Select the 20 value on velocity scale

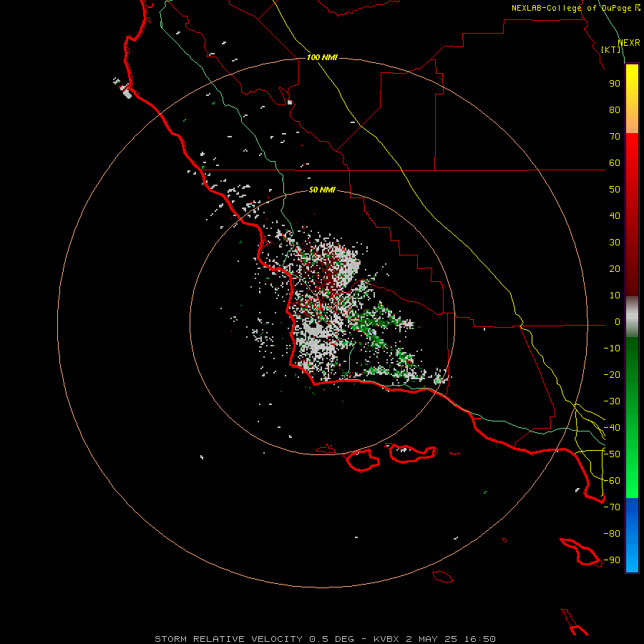[x=615, y=269]
